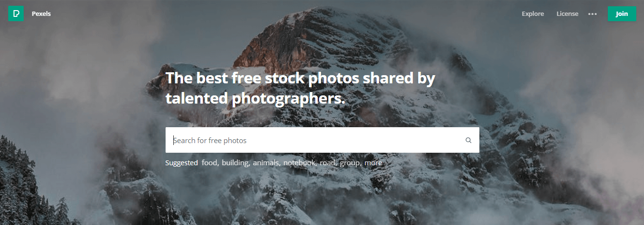Show more suggested searches via 'more'

tap(373, 163)
